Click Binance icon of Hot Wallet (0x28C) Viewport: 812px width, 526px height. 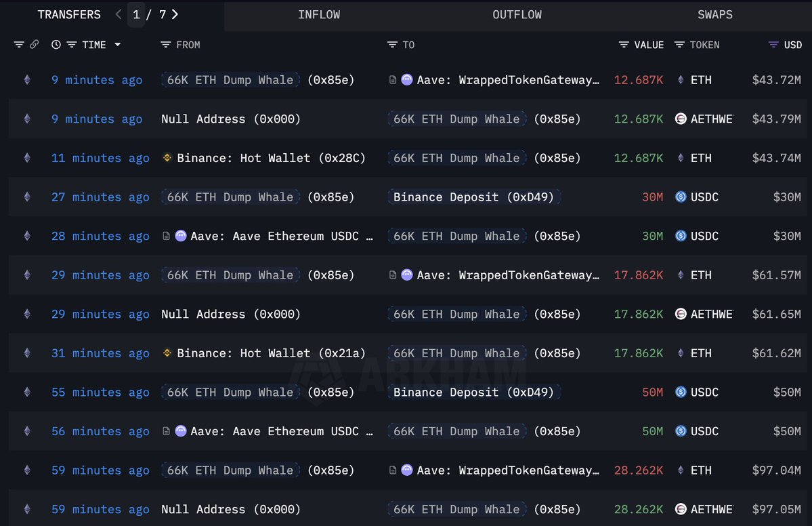tap(167, 158)
